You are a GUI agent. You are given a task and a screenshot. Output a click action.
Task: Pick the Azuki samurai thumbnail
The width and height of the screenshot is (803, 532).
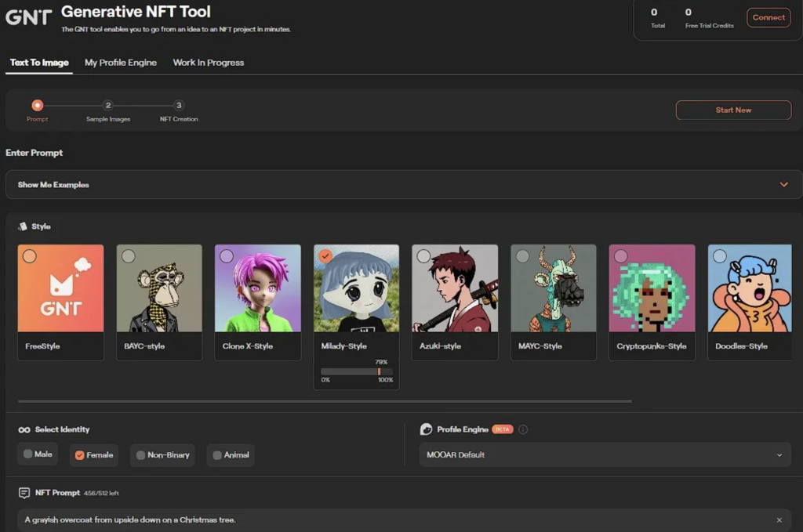pos(455,288)
